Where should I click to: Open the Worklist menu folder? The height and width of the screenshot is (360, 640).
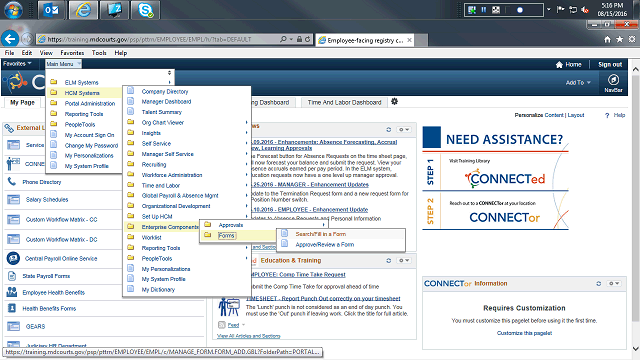click(x=151, y=237)
